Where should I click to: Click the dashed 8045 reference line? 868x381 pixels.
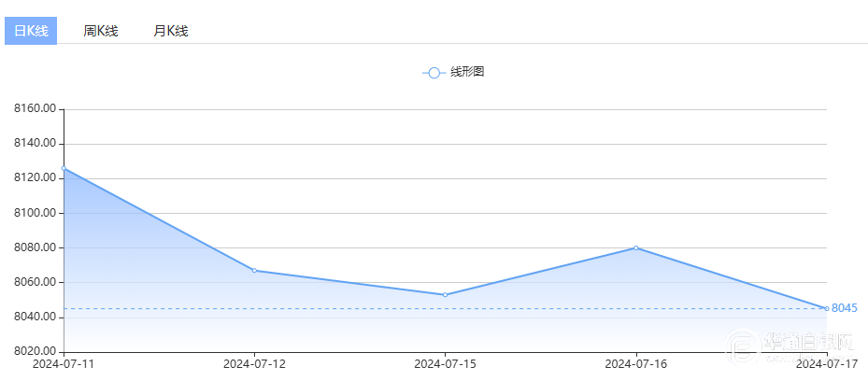tap(374, 308)
